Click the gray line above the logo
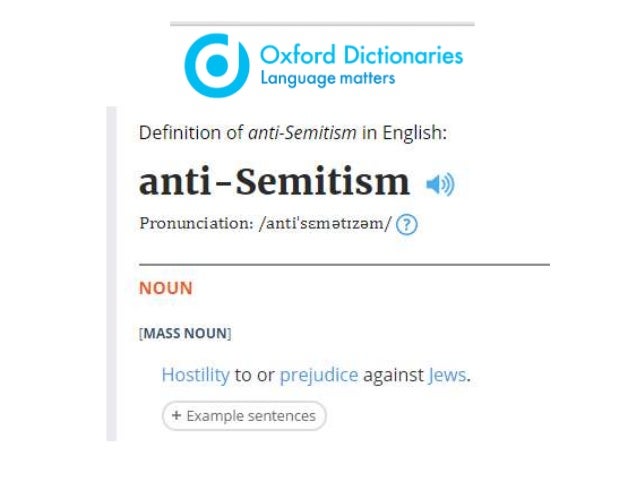Image resolution: width=638 pixels, height=479 pixels. coord(322,24)
